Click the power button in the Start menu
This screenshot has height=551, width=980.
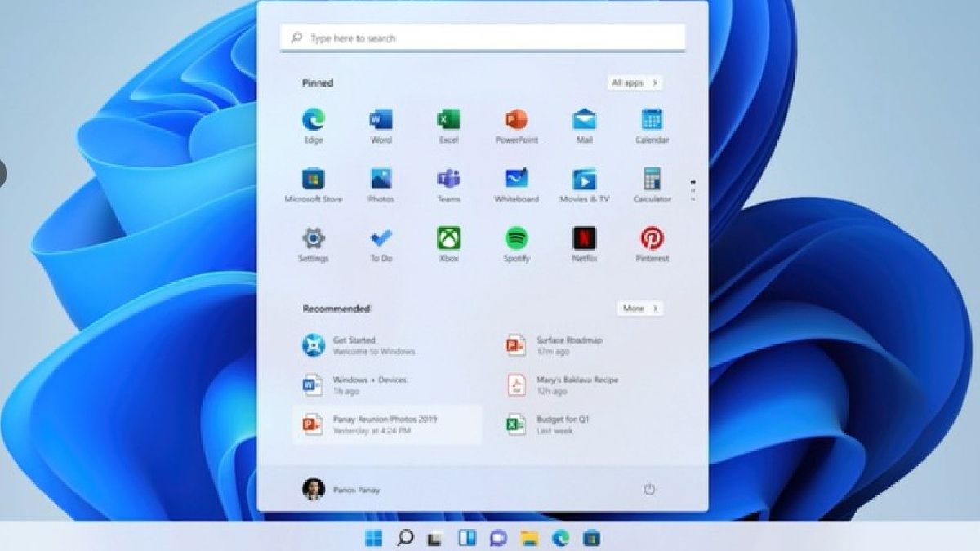(649, 489)
